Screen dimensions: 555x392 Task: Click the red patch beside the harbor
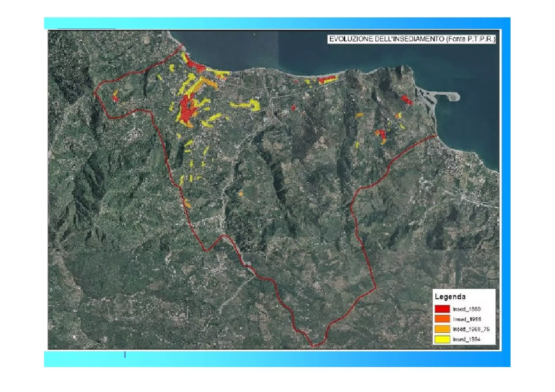(406, 100)
